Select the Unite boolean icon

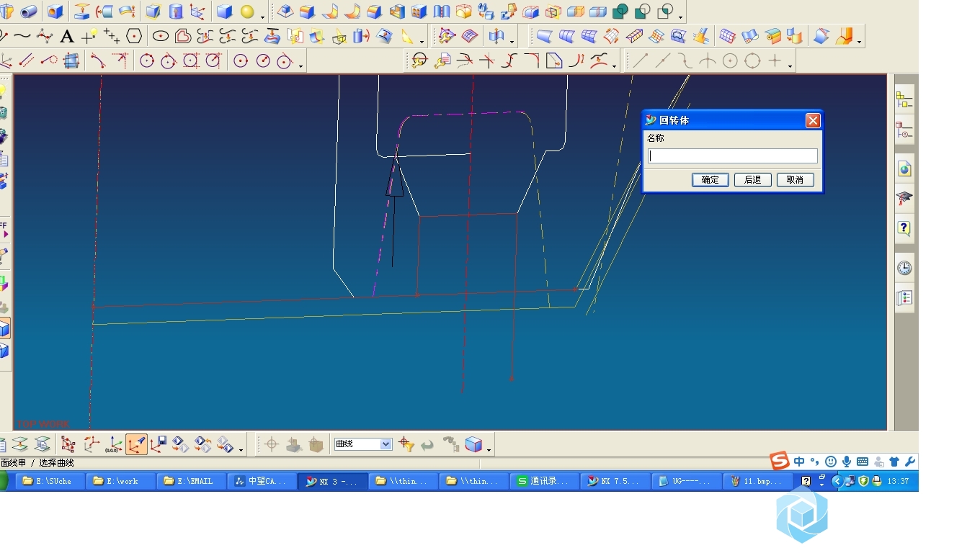click(620, 12)
